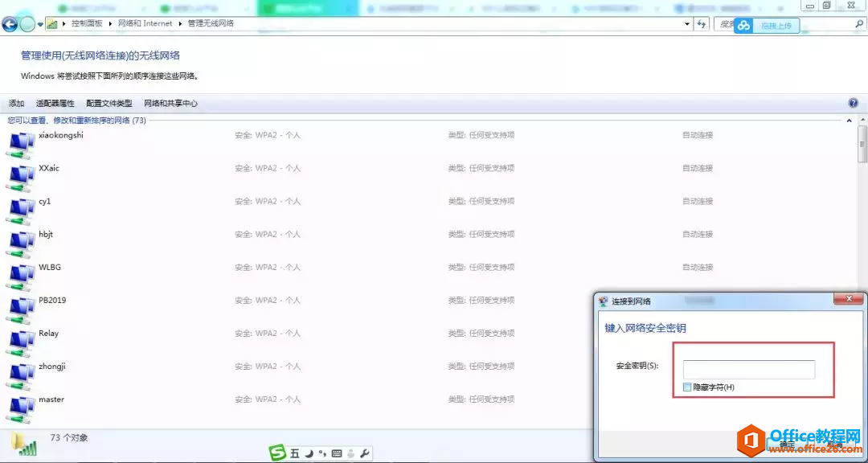Image resolution: width=868 pixels, height=463 pixels.
Task: Refresh the view with the address bar refresh button
Action: coord(702,24)
